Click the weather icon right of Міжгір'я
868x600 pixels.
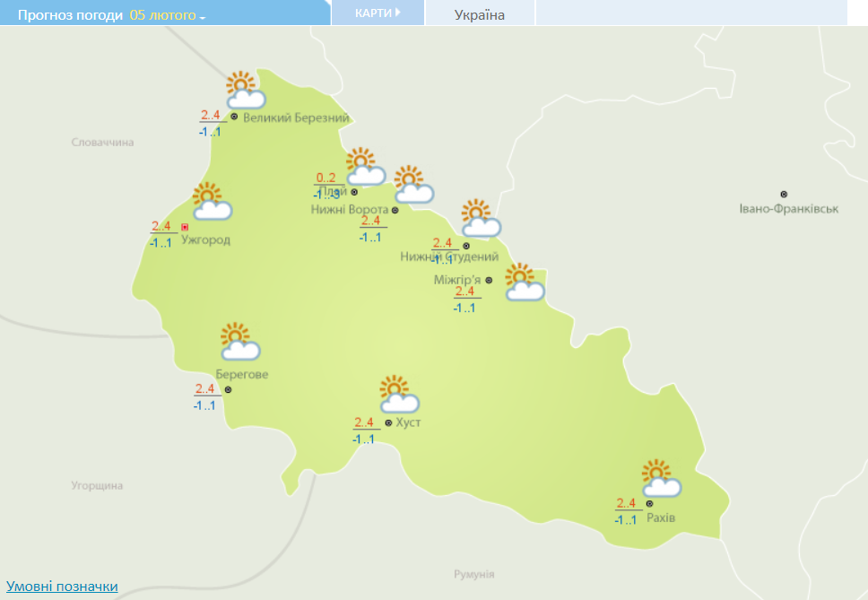(525, 283)
